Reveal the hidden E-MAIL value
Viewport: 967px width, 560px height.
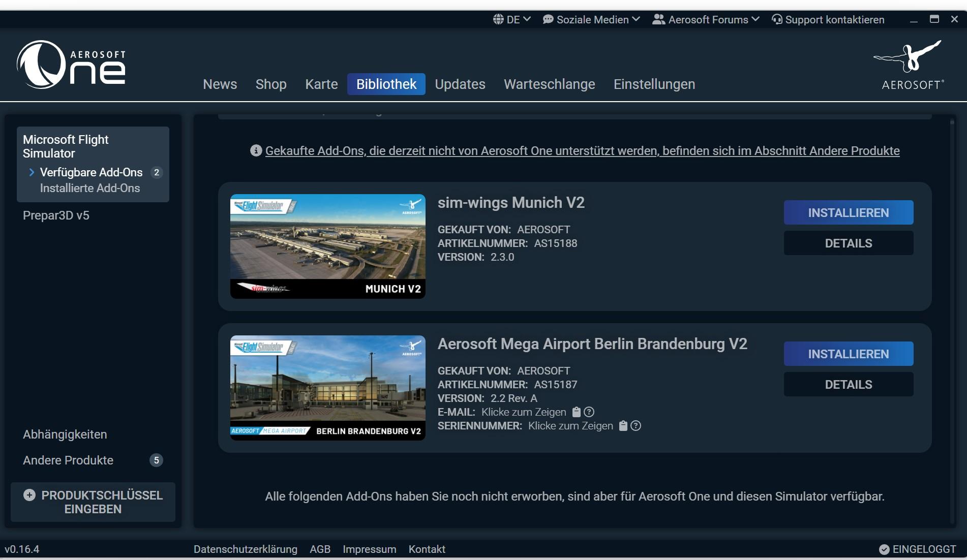[x=524, y=412]
